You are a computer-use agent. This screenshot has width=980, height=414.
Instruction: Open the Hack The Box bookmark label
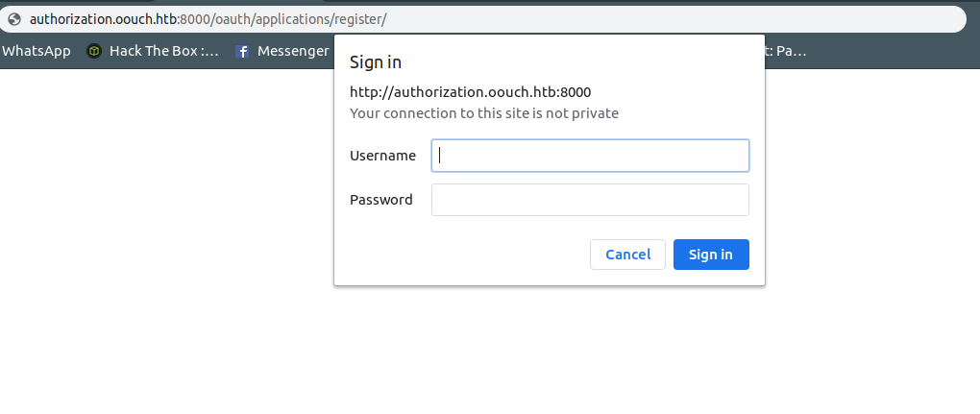point(163,51)
